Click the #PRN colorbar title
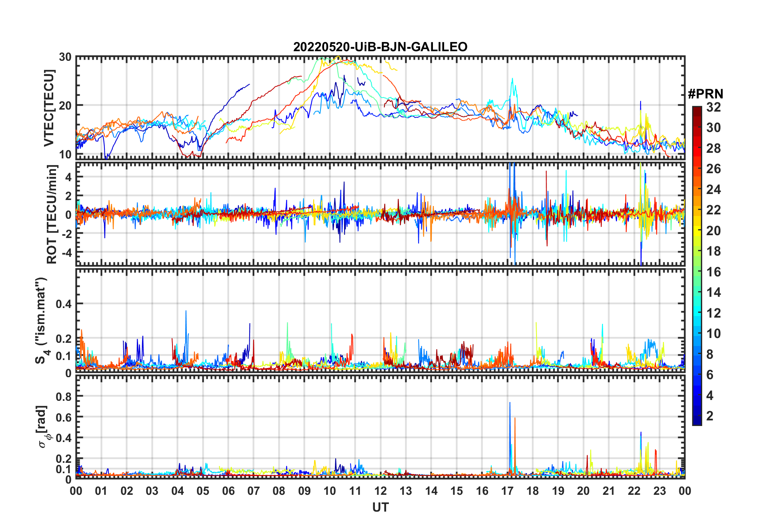The image size is (761, 532). click(705, 94)
